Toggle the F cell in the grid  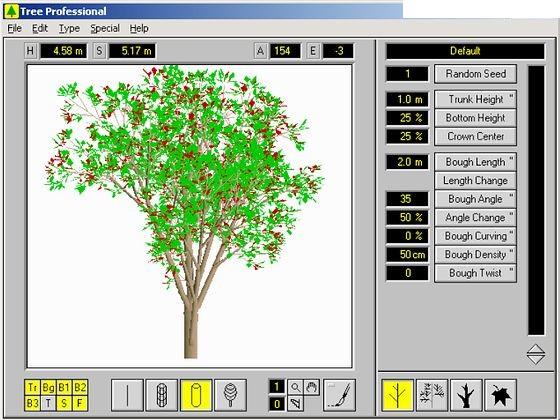pyautogui.click(x=80, y=403)
